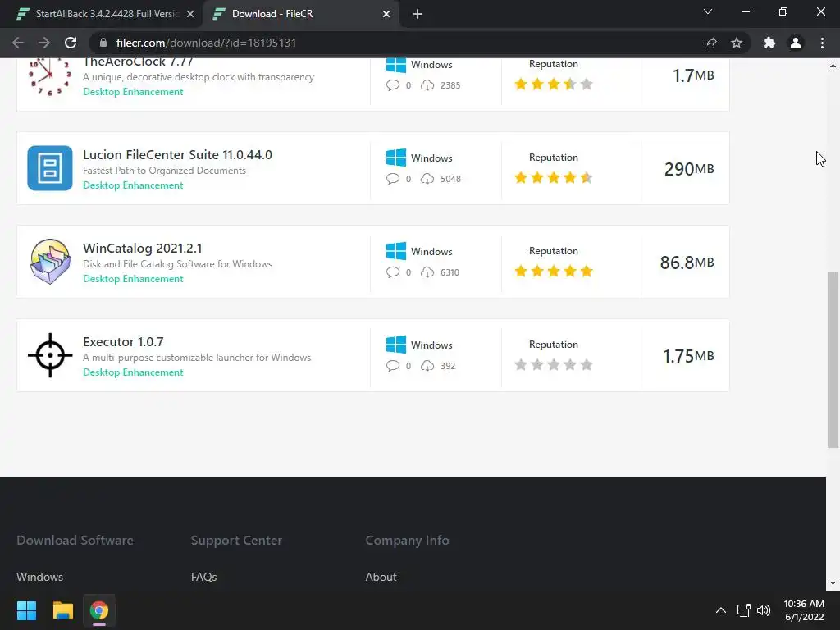Screen dimensions: 840x630
Task: Click the page vertical scrollbar thumb
Action: coord(833,360)
